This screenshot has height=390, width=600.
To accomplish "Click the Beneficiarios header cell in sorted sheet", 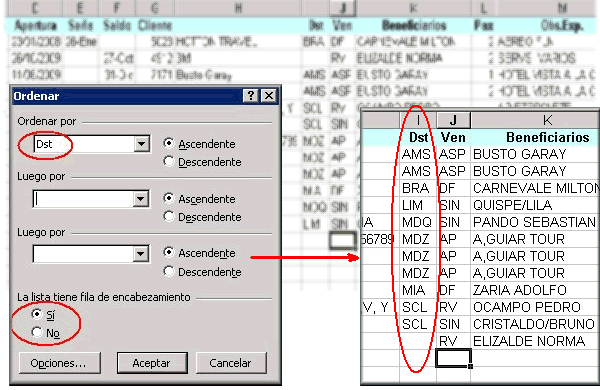I will (x=535, y=137).
